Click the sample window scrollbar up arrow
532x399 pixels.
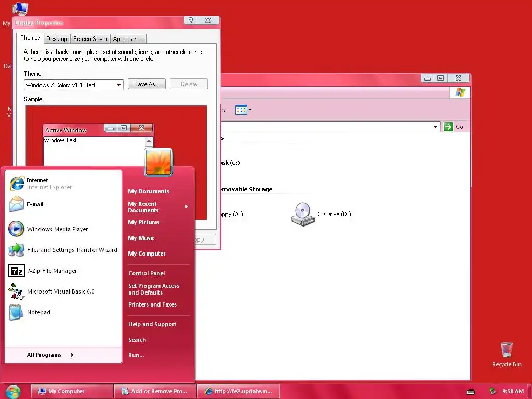pyautogui.click(x=149, y=141)
